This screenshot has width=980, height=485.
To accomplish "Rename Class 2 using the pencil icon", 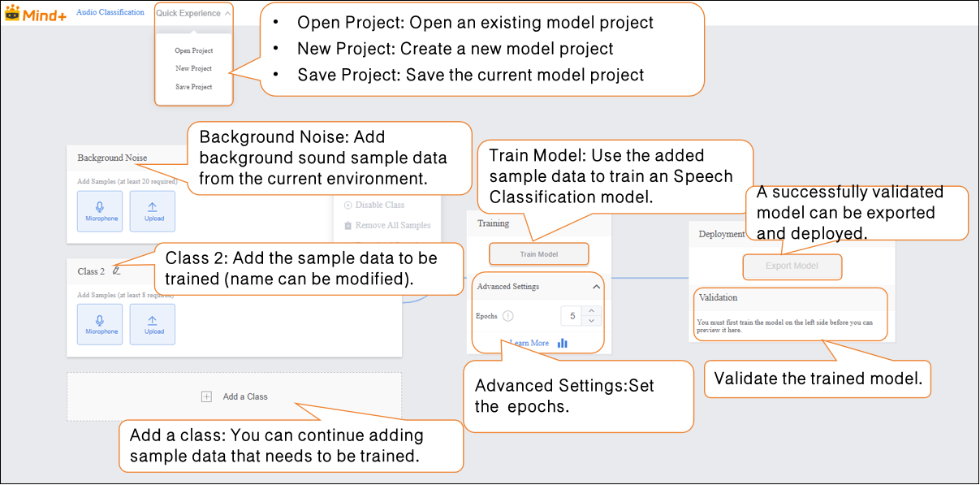I will (117, 271).
